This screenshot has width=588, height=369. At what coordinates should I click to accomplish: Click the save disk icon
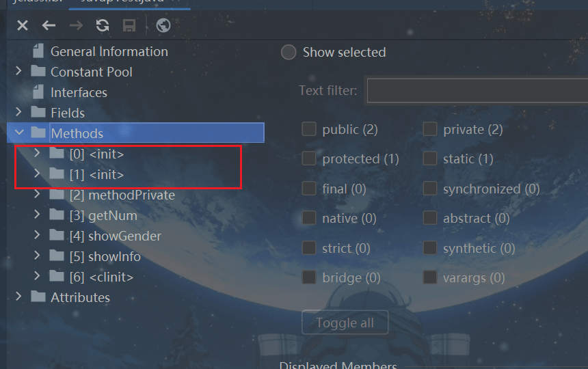click(129, 26)
